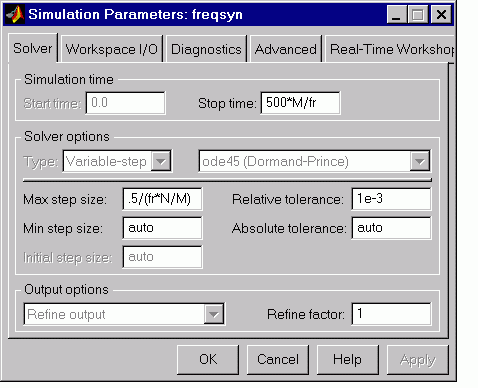
Task: Open the Real-Time Workshop tab
Action: tap(390, 49)
